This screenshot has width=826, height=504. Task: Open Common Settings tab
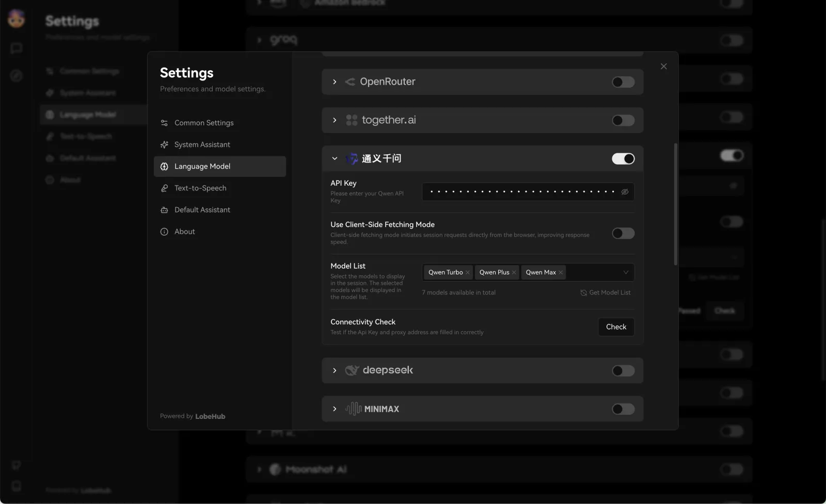pos(220,123)
